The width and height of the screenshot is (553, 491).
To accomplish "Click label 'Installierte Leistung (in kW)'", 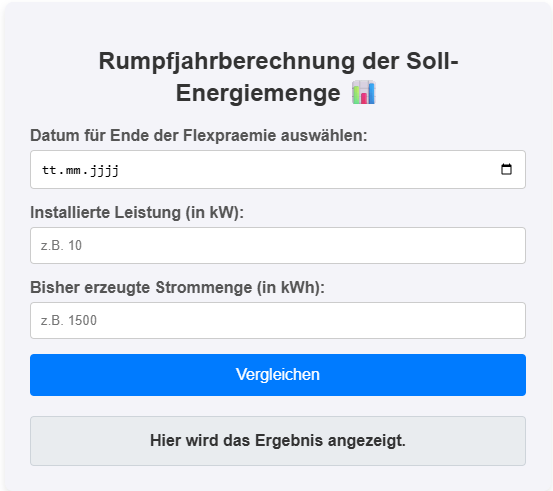I will [x=137, y=213].
